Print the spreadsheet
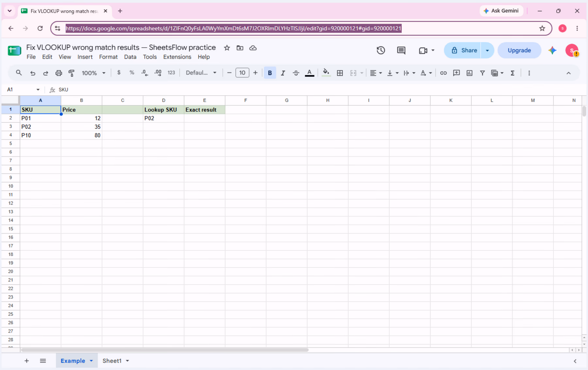Image resolution: width=588 pixels, height=370 pixels. [x=58, y=73]
